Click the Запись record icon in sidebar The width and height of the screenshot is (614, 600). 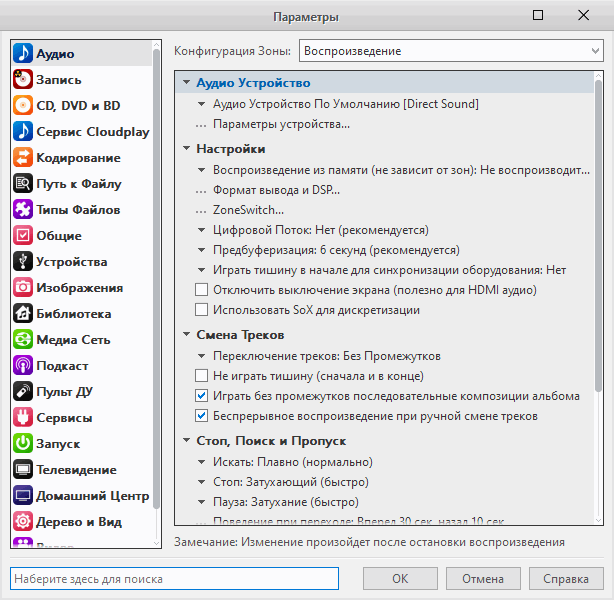tap(23, 80)
